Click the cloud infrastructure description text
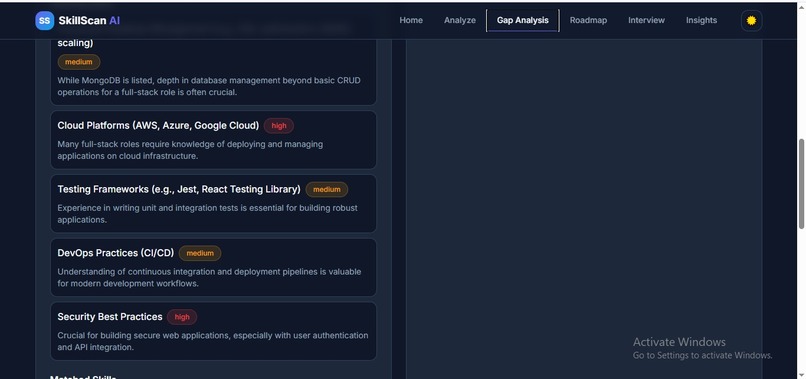The image size is (806, 379). point(190,150)
